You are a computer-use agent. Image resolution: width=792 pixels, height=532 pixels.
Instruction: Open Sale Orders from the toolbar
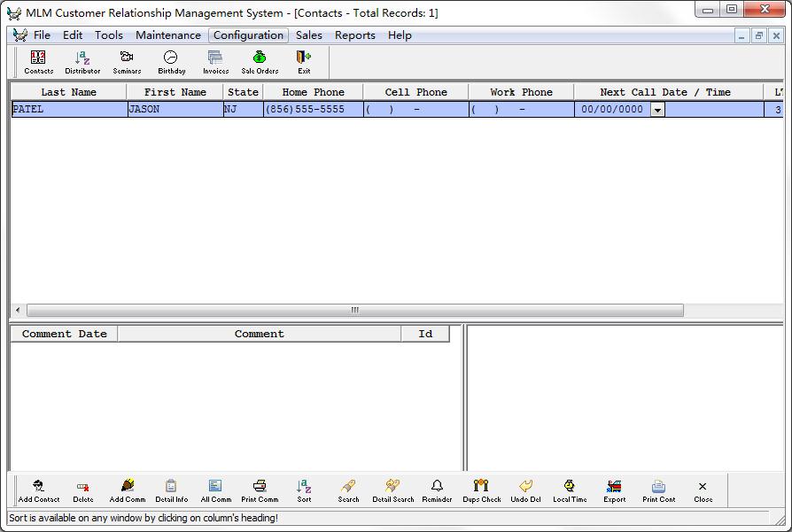point(260,61)
